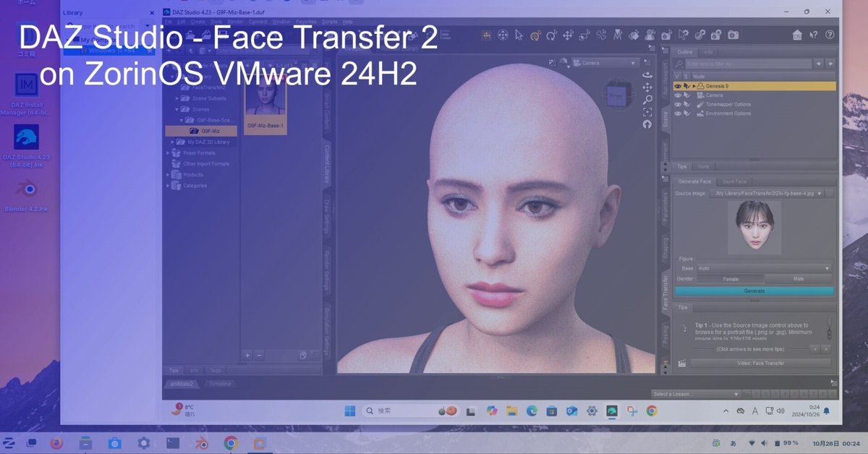Viewport: 868px width, 454px height.
Task: Click the Scene filter text field
Action: coord(749,64)
